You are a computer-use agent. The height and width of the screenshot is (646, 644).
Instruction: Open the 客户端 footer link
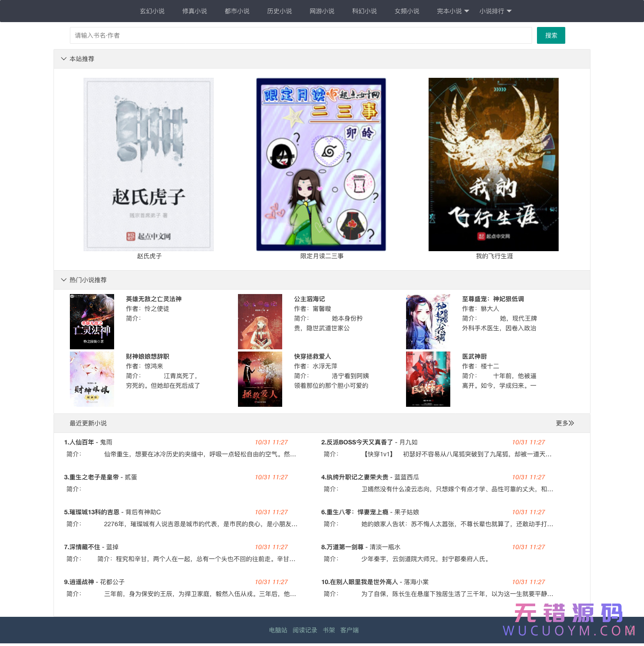349,630
